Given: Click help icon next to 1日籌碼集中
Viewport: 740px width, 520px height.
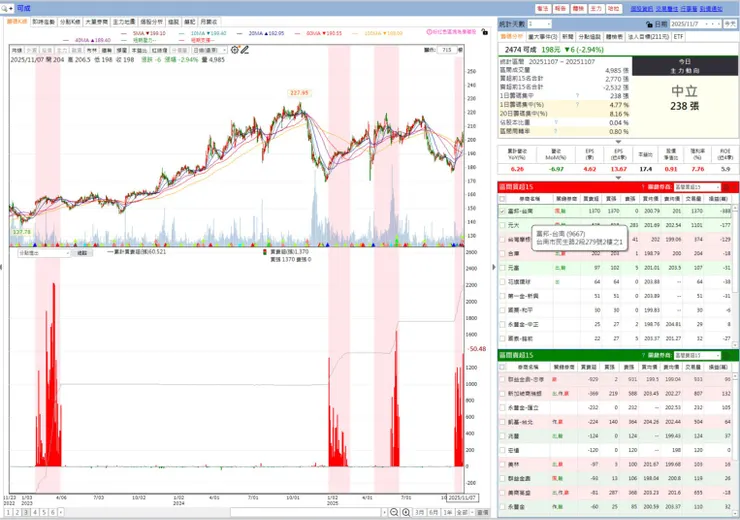Looking at the screenshot, I should point(577,96).
